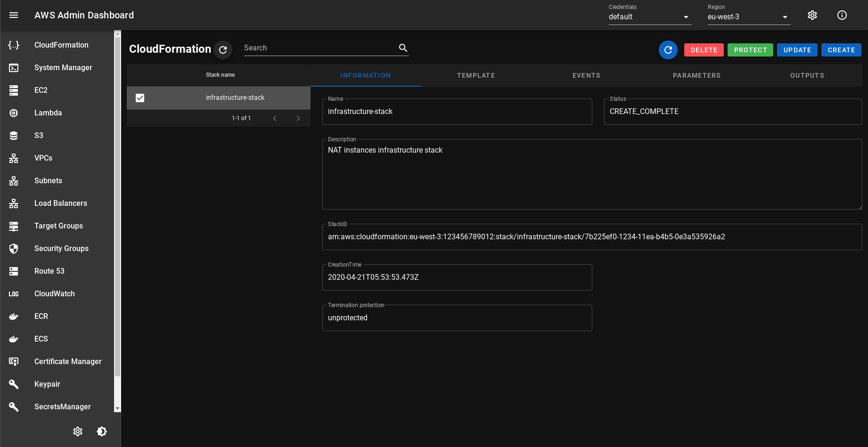
Task: Click the System Manager terminal icon
Action: tap(14, 68)
